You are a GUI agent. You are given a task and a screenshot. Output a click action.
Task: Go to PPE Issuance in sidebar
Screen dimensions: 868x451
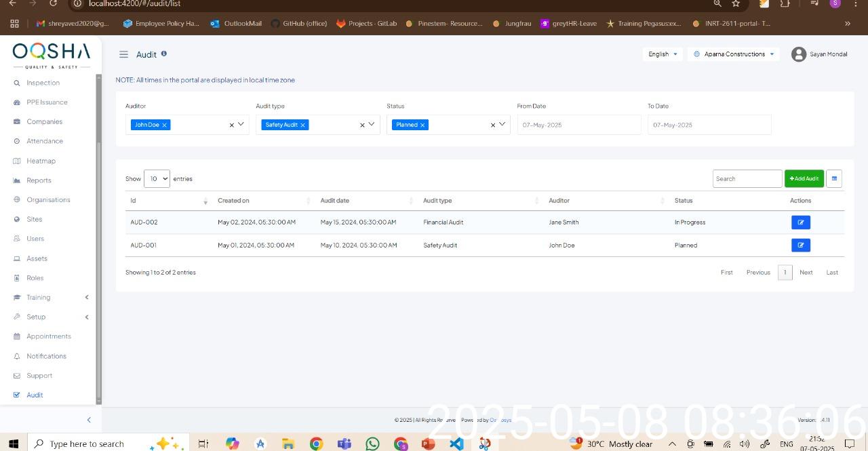(47, 102)
